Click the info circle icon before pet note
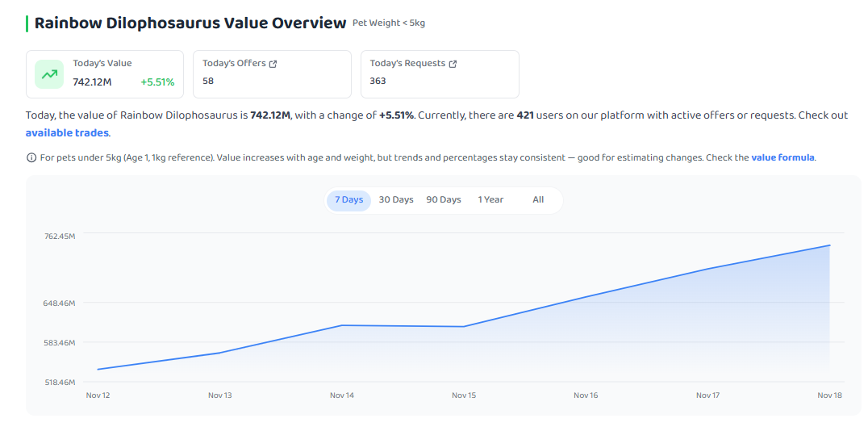 point(31,158)
